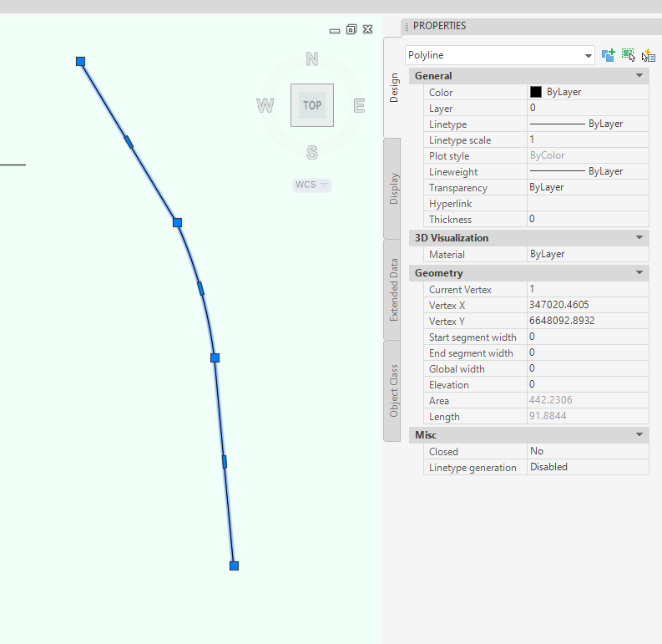The width and height of the screenshot is (662, 644).
Task: Click the PROPERTIES palette title bar grip
Action: click(x=407, y=27)
